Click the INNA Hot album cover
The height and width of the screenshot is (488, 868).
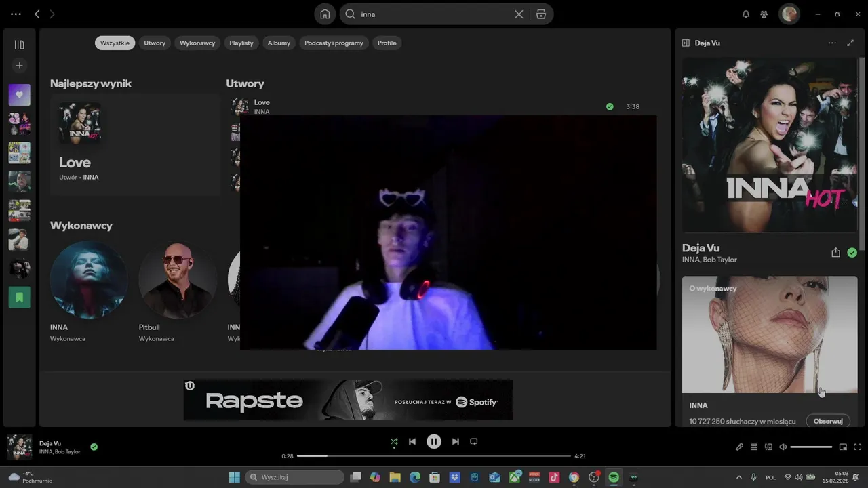click(x=770, y=145)
